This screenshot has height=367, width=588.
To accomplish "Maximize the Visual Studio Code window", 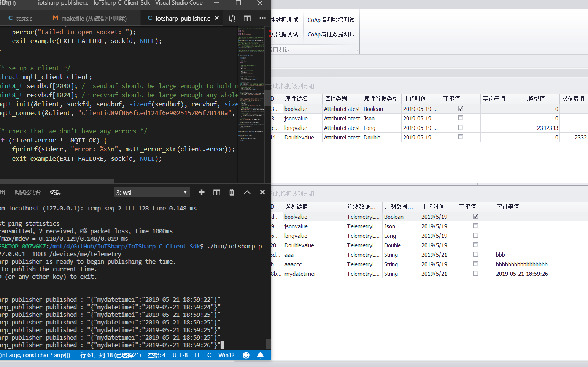I will [238, 3].
